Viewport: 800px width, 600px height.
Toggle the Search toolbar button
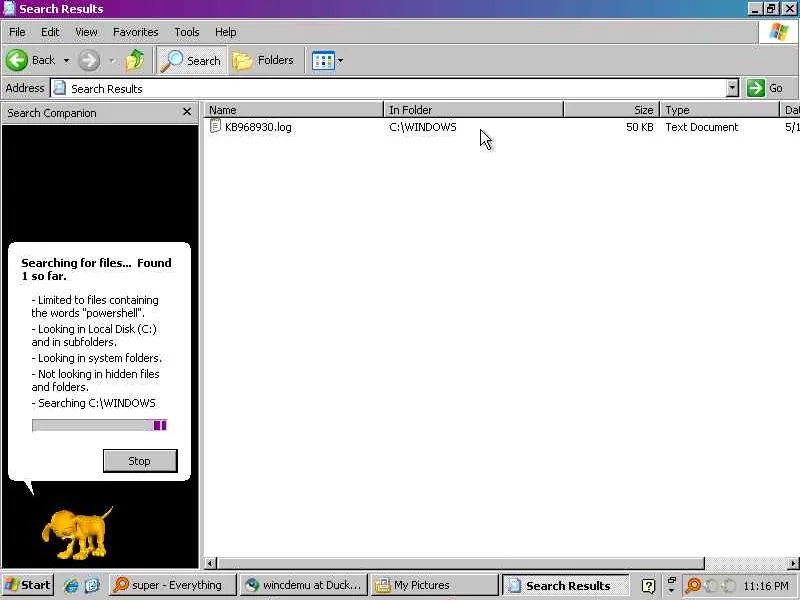191,60
